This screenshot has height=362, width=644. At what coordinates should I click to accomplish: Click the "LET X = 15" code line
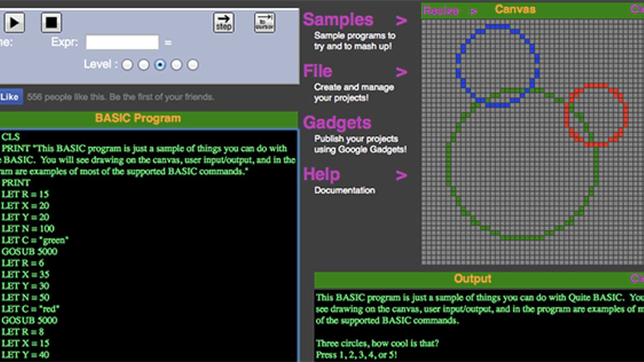(25, 343)
